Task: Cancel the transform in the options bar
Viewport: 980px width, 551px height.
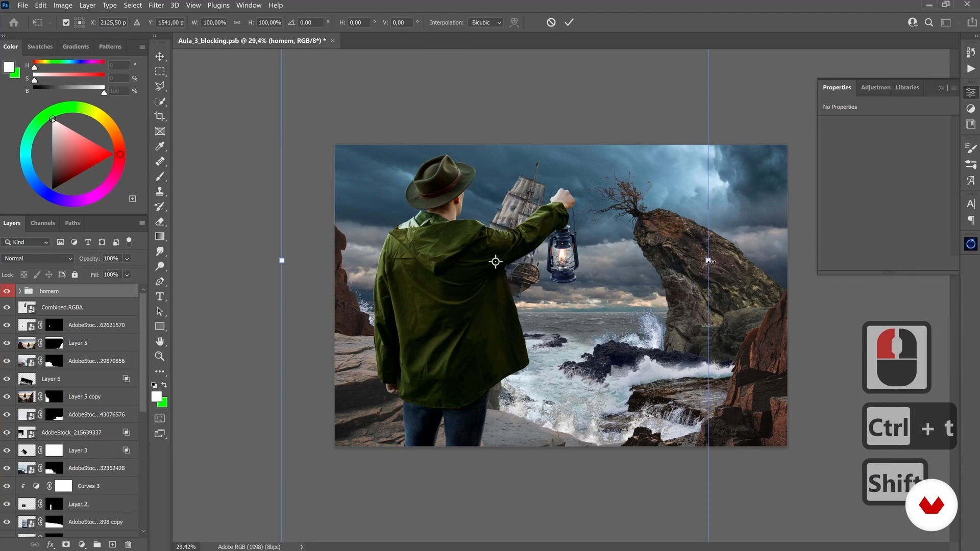Action: pyautogui.click(x=551, y=22)
